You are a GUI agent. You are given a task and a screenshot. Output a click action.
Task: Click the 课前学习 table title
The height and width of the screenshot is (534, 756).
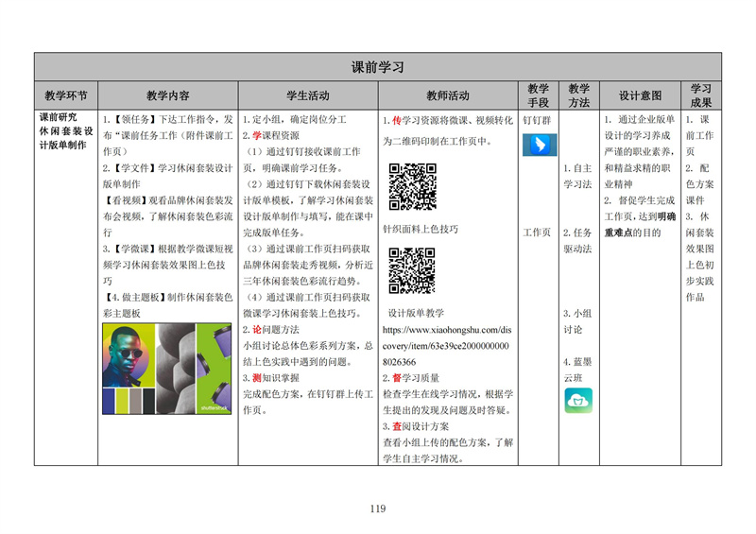pos(377,67)
